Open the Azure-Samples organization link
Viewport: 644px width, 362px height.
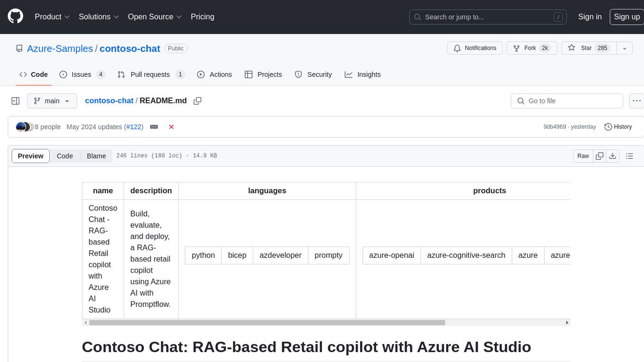[60, 48]
